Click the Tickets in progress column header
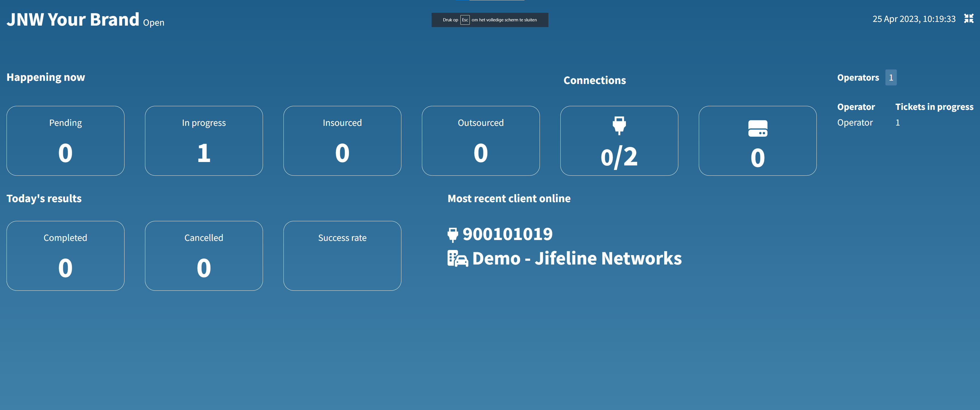Image resolution: width=980 pixels, height=410 pixels. [x=934, y=107]
